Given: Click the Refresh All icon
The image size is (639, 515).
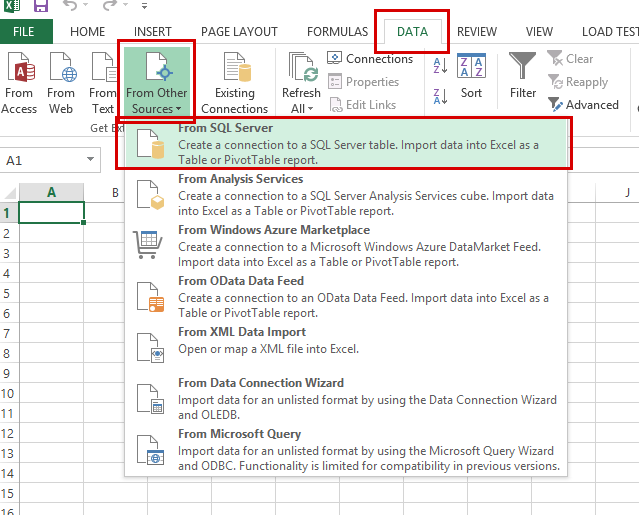Looking at the screenshot, I should coord(302,68).
